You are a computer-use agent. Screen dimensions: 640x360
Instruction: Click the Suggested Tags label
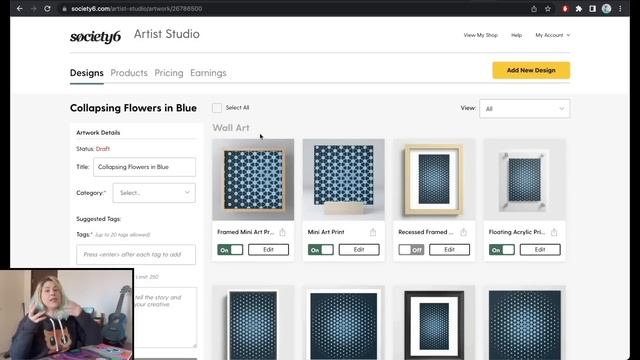[99, 219]
